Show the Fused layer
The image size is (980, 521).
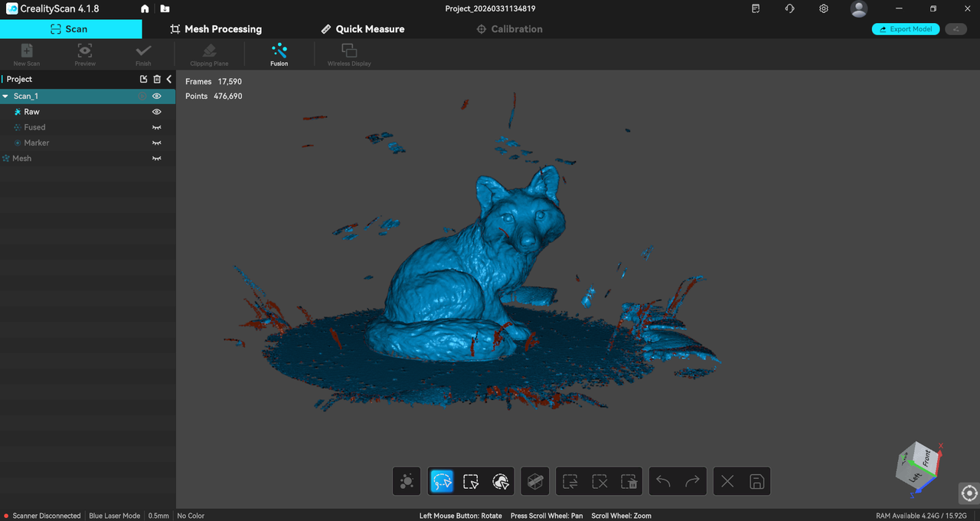tap(157, 127)
